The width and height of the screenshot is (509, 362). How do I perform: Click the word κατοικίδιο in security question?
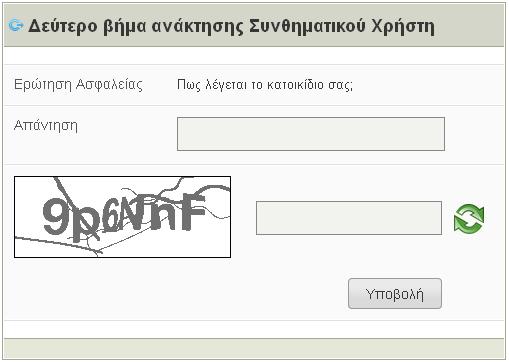tap(295, 85)
